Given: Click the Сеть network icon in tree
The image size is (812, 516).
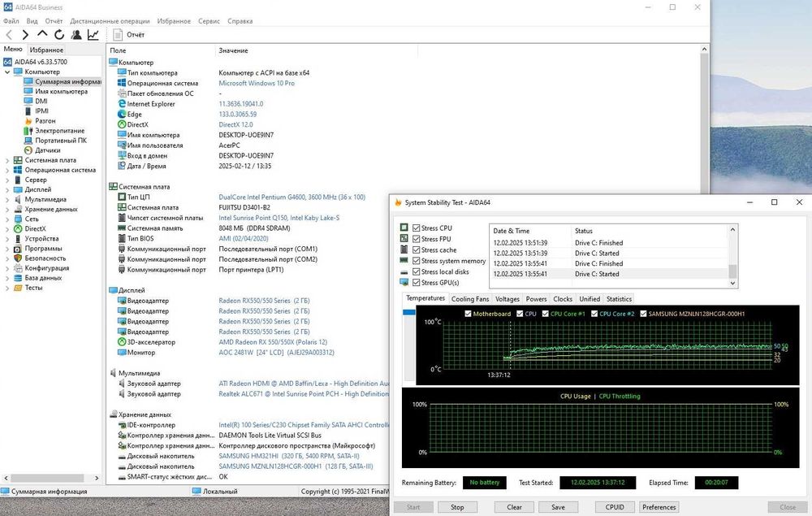Looking at the screenshot, I should click(18, 219).
